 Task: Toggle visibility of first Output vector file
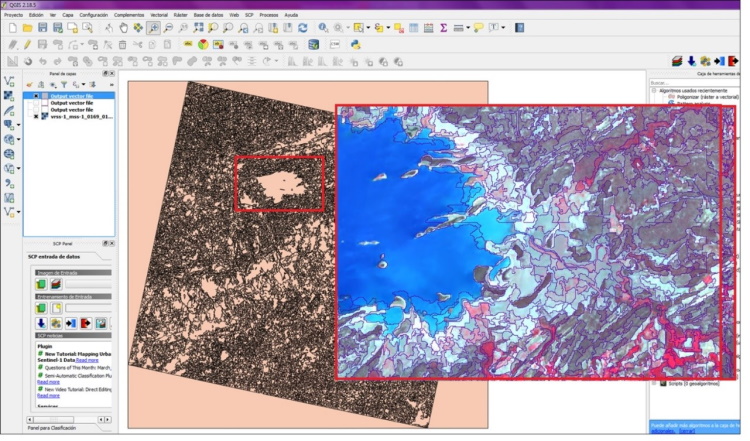[37, 96]
